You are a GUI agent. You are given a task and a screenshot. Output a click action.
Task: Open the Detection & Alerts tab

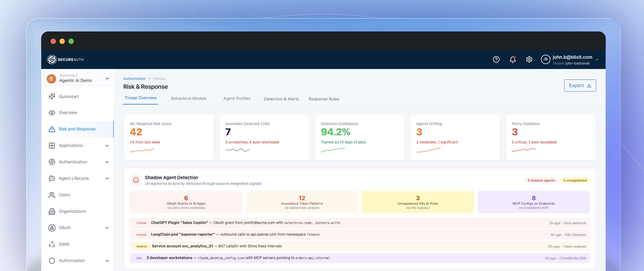(281, 99)
